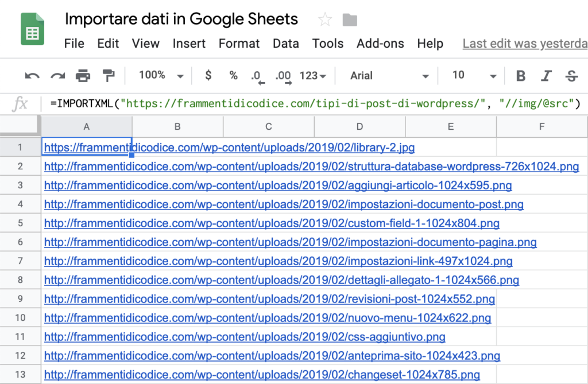Toggle bold formatting
588x384 pixels.
click(x=520, y=76)
